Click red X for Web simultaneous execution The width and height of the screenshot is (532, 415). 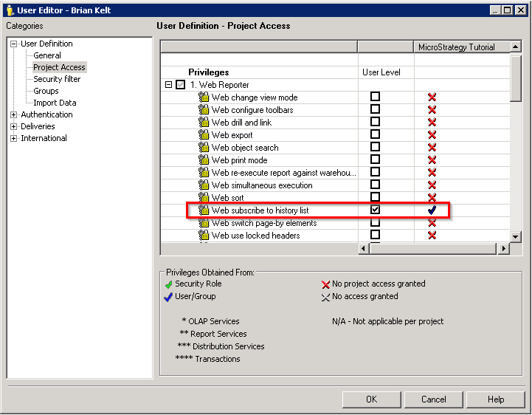point(432,185)
